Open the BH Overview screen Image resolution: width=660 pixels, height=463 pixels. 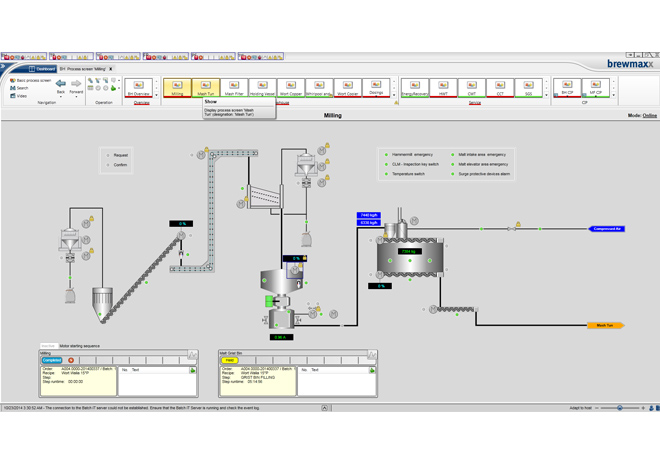coord(138,87)
